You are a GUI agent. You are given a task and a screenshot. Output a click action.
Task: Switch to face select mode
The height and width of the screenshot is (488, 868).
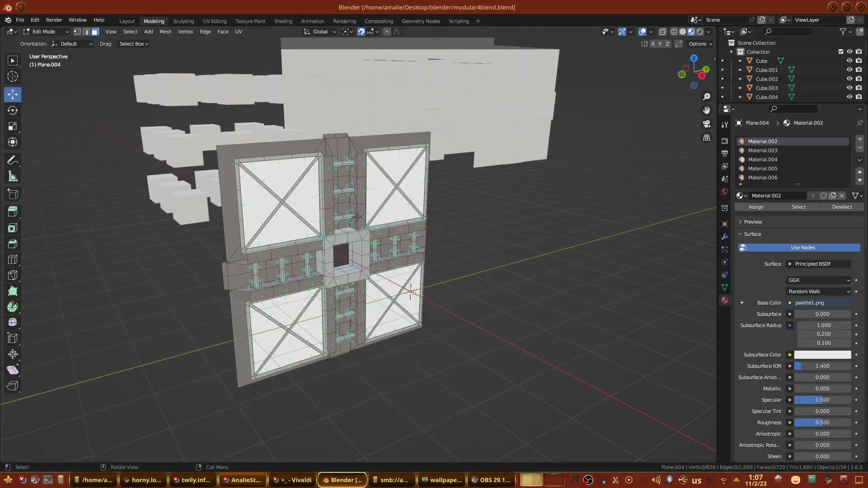tap(95, 32)
